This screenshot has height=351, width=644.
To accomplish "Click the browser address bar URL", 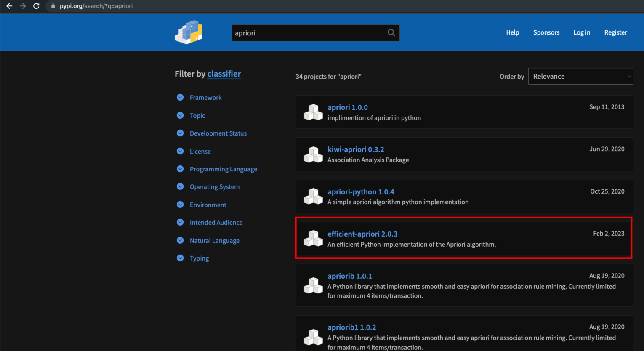I will pos(96,6).
